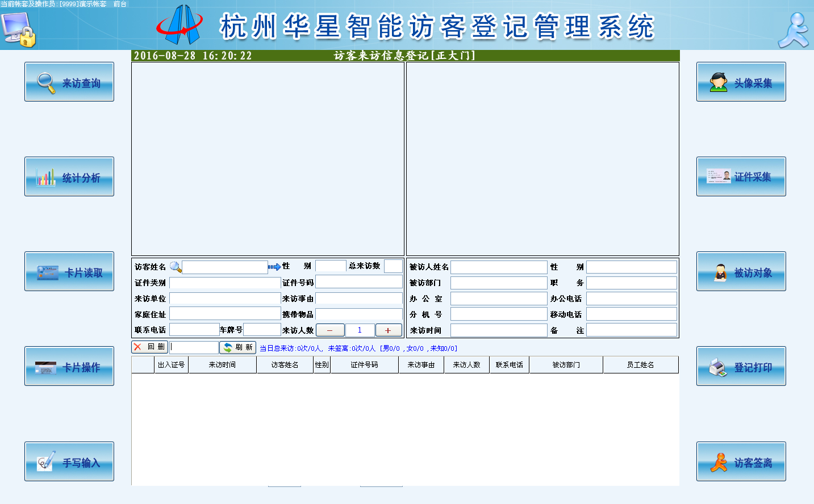Click the 来访事由 column header in table
The image size is (814, 504).
[421, 364]
